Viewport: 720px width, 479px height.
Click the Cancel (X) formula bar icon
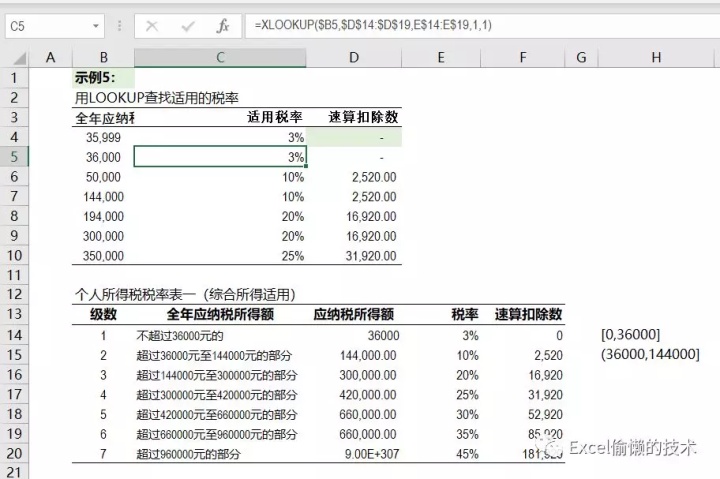pos(152,26)
